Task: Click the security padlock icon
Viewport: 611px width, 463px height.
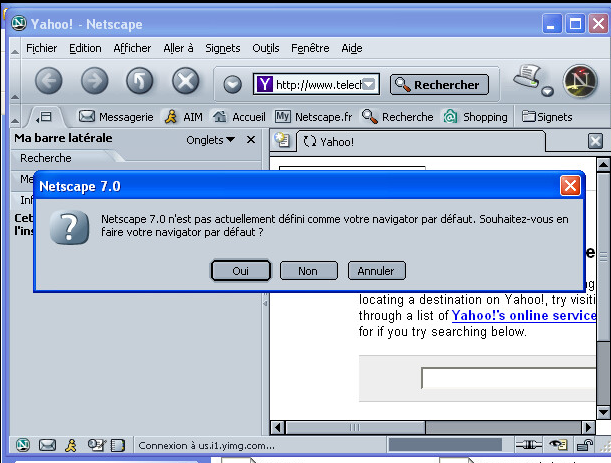Action: 585,445
